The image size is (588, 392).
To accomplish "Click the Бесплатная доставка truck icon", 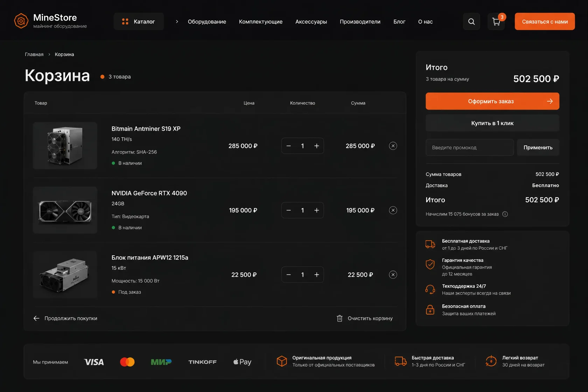I will 430,244.
